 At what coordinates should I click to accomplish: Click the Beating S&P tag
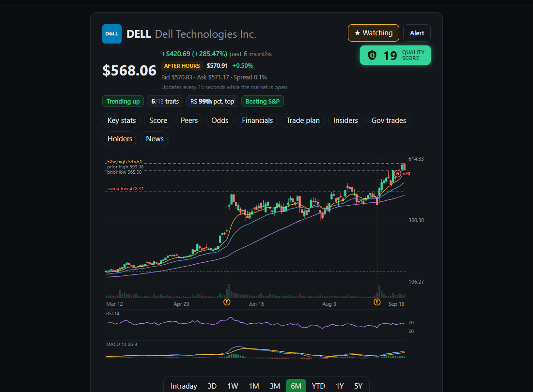(x=263, y=102)
